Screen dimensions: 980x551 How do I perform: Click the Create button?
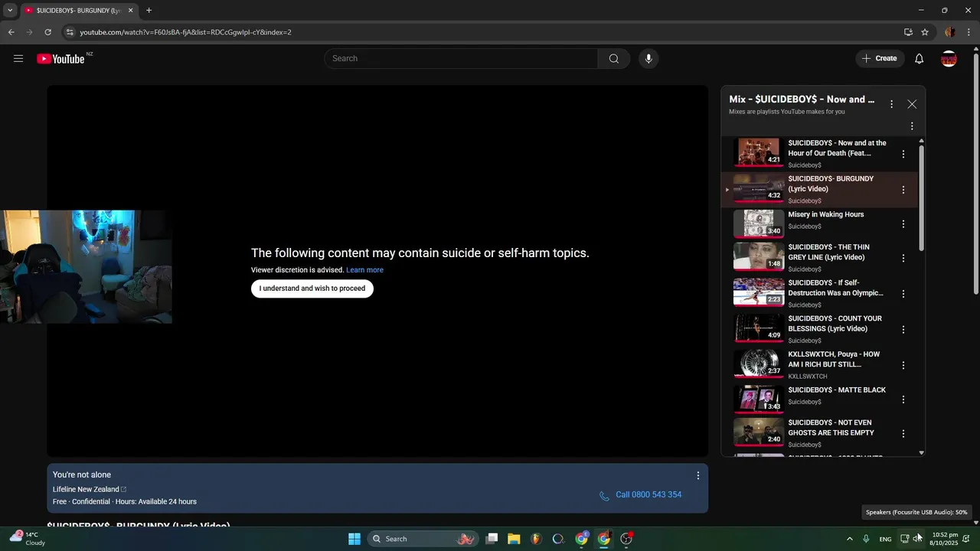tap(880, 59)
